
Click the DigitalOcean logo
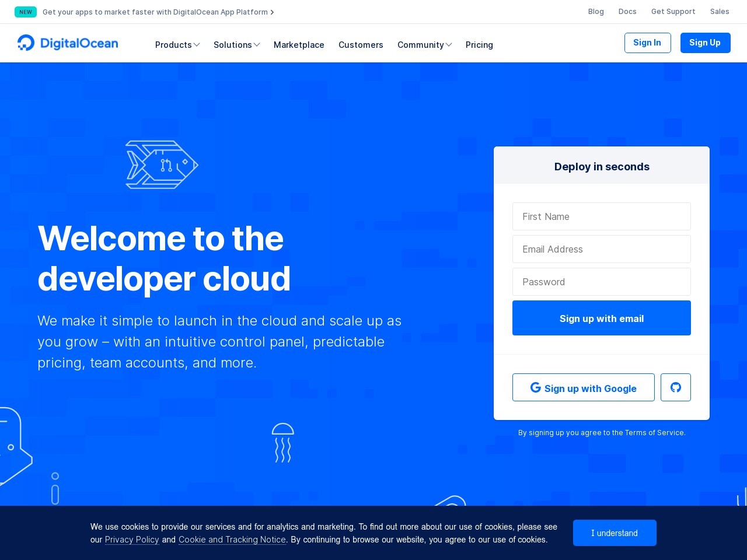[x=67, y=43]
